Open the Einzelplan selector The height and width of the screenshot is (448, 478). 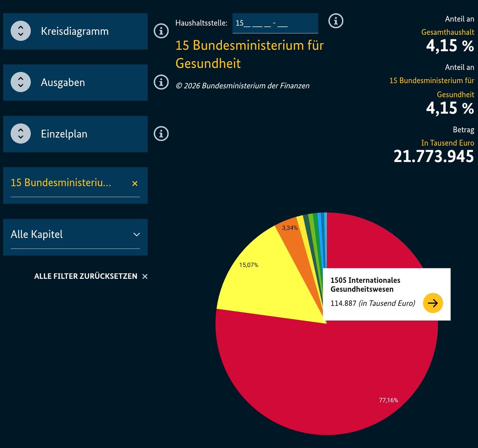click(x=75, y=134)
